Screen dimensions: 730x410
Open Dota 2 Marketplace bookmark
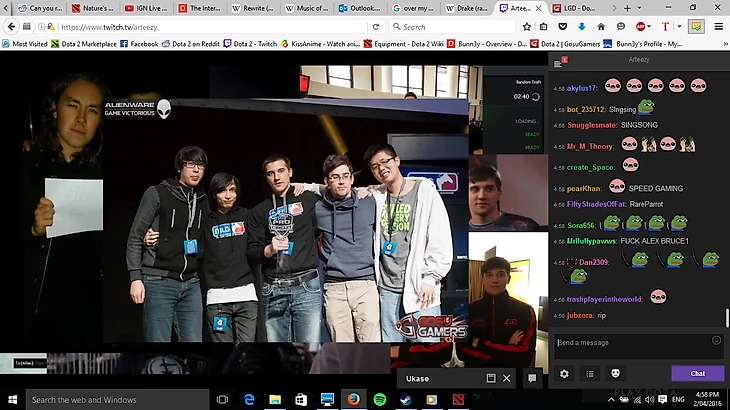tap(84, 44)
